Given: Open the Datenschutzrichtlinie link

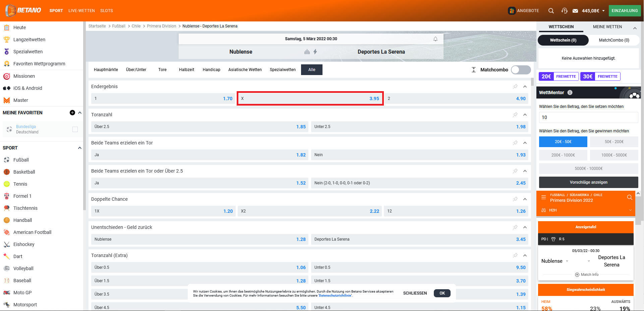Looking at the screenshot, I should (335, 296).
